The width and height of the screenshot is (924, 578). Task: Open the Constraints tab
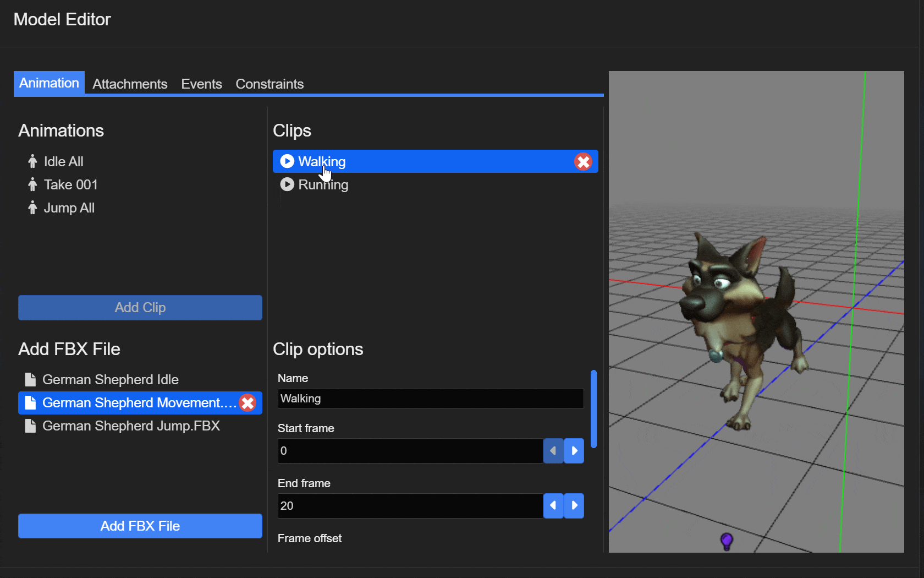(269, 84)
